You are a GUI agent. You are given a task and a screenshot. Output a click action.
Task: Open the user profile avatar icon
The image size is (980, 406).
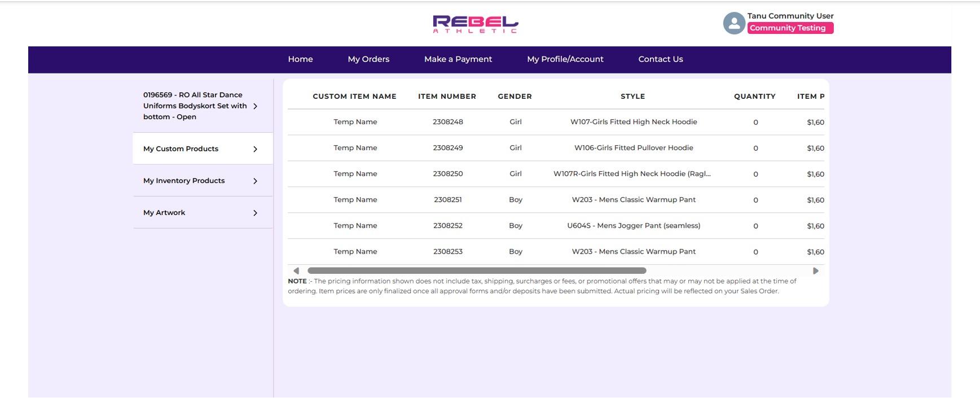tap(734, 23)
